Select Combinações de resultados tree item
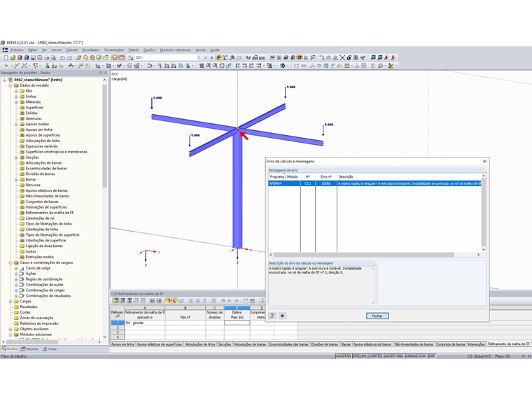 pyautogui.click(x=48, y=296)
